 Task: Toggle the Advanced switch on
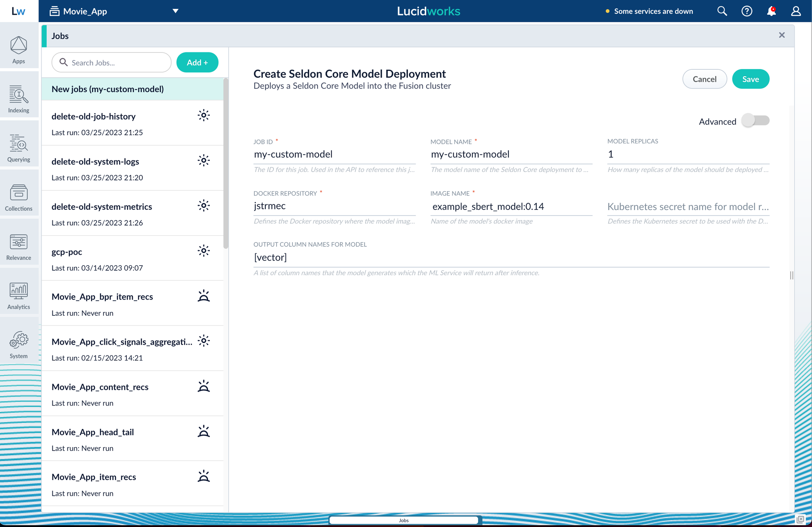[755, 121]
